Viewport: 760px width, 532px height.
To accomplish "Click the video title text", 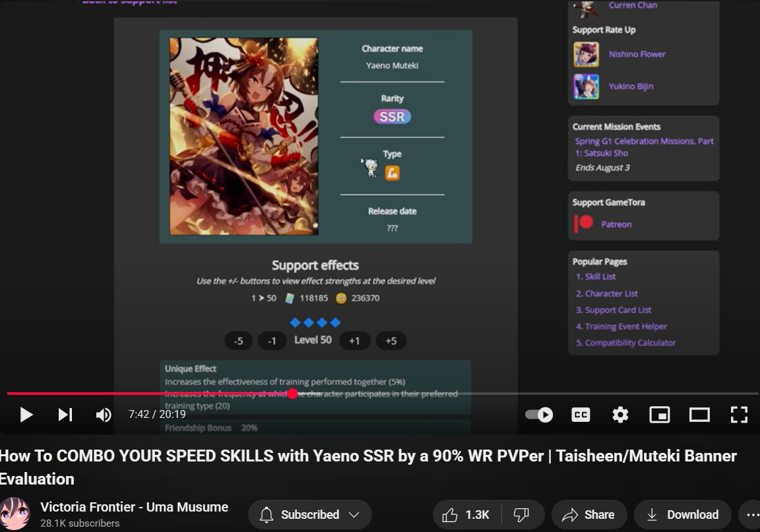I will point(368,467).
